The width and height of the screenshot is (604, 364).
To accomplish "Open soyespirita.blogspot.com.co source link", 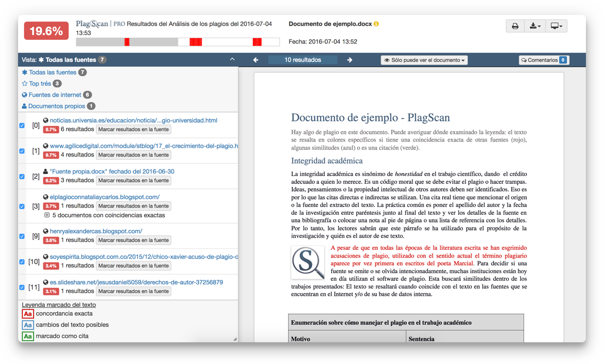I will [x=144, y=257].
